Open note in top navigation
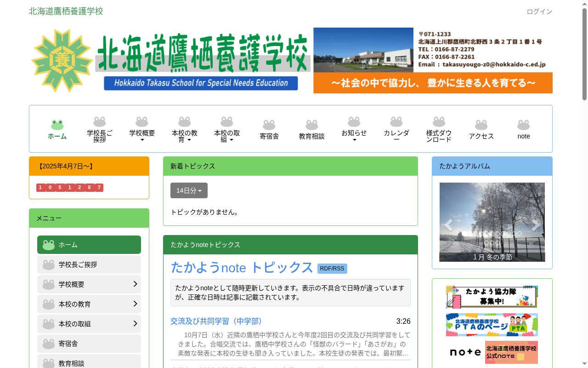 tap(524, 136)
